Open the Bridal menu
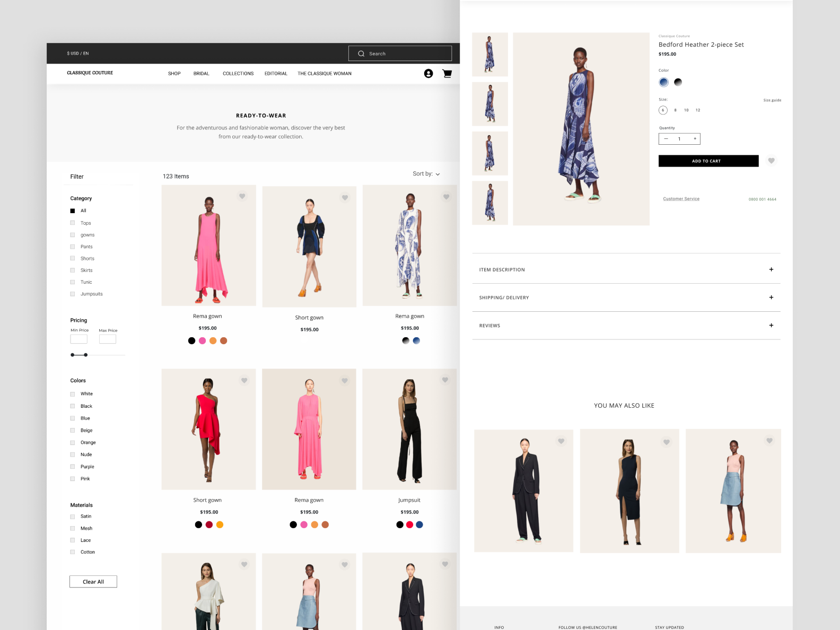 (202, 74)
